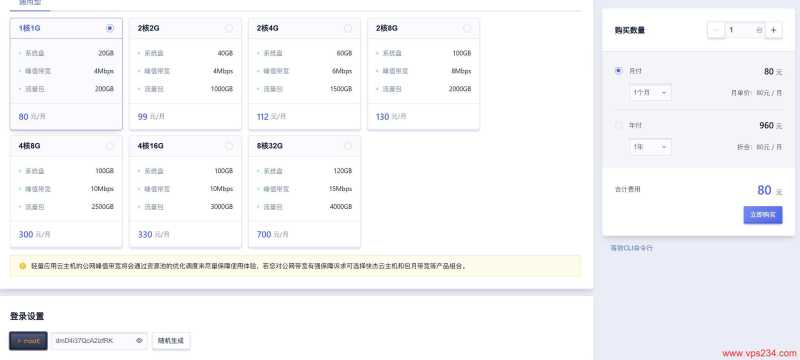This screenshot has width=800, height=360.
Task: Click the 300 元/月 price on the 4核8G card
Action: click(34, 235)
